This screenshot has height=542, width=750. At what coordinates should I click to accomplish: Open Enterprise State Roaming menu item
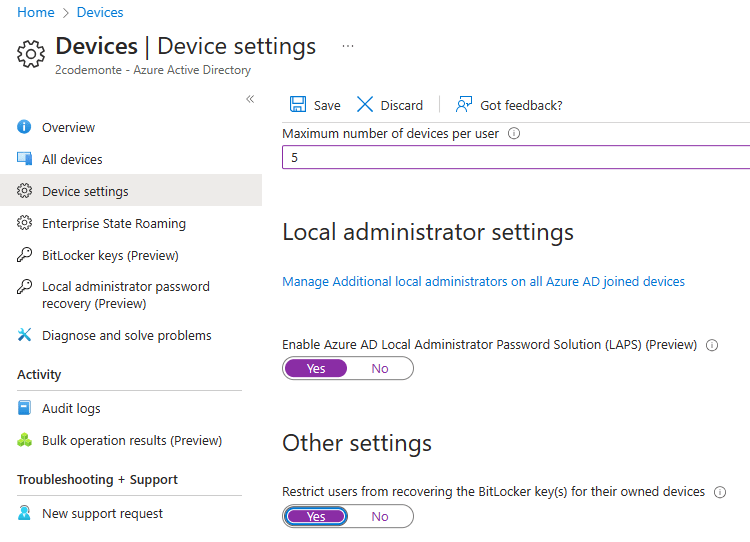113,223
